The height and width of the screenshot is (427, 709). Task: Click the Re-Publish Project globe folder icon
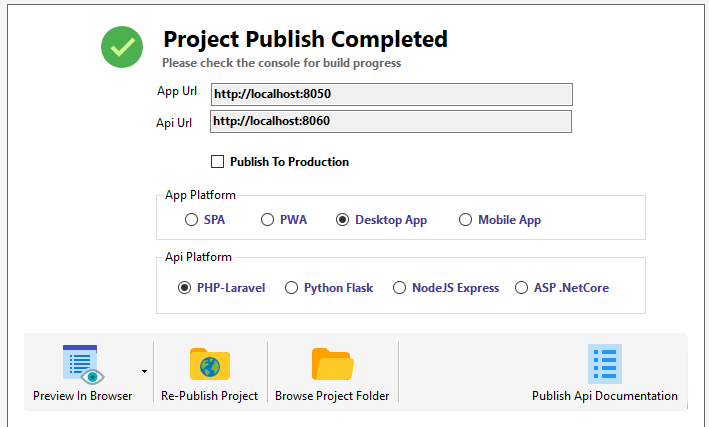(x=210, y=364)
